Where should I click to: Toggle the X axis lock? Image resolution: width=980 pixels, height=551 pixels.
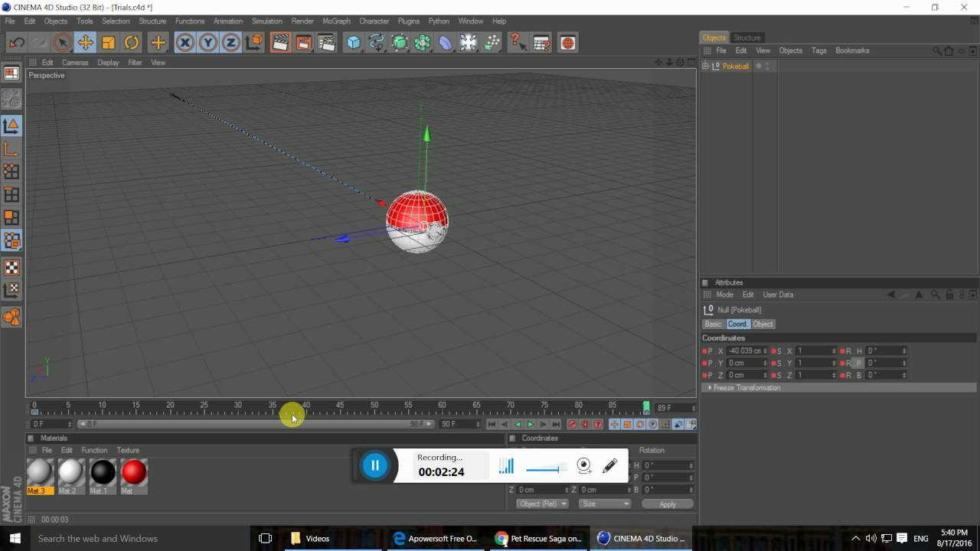tap(185, 43)
